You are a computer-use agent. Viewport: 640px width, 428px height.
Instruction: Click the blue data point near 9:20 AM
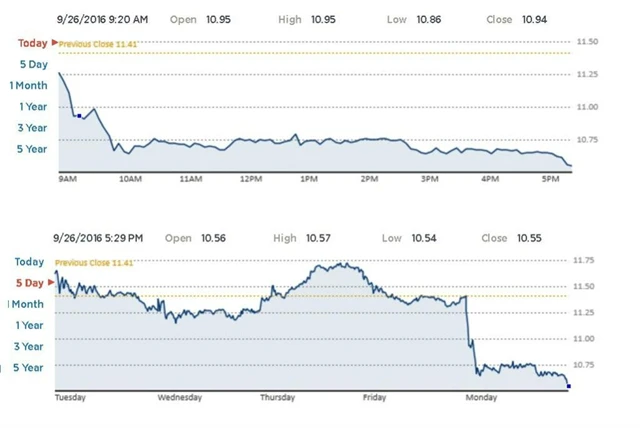(x=79, y=116)
